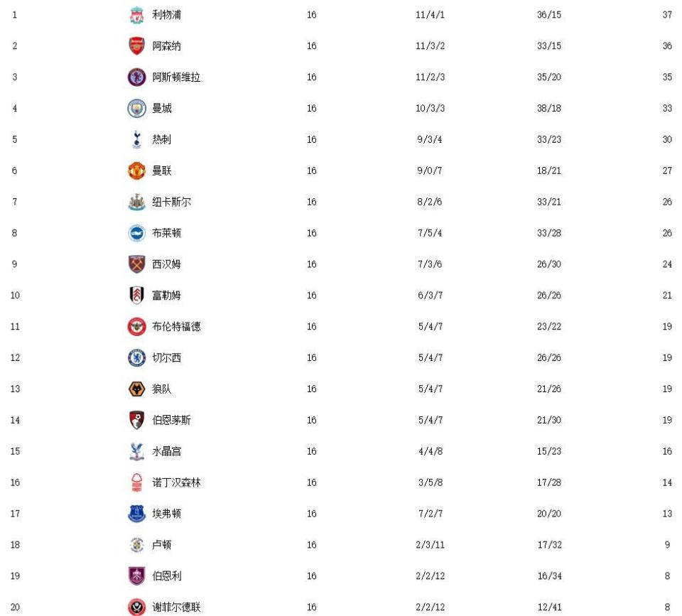This screenshot has width=682, height=616.
Task: Open the 谢菲尔德联 team link
Action: tap(176, 607)
